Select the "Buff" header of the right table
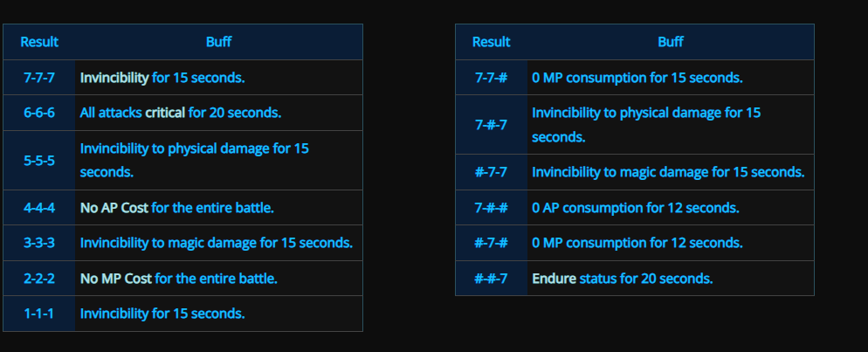 [x=671, y=42]
